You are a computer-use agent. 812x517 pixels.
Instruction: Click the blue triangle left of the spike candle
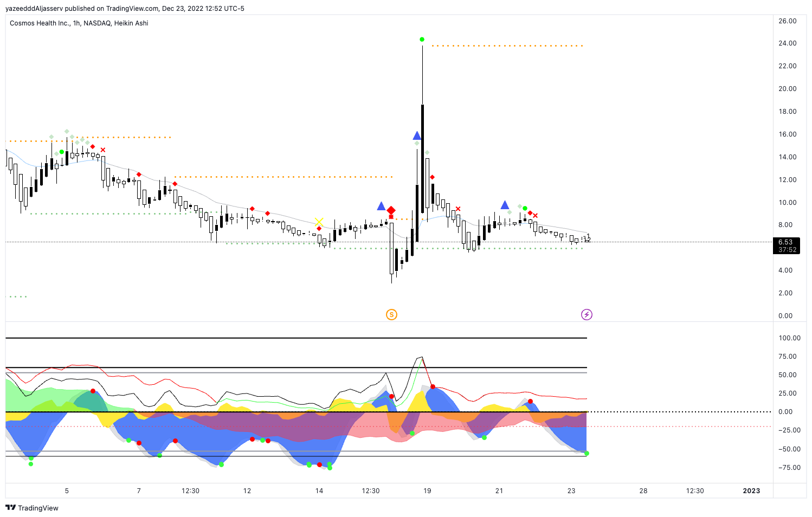pyautogui.click(x=417, y=135)
